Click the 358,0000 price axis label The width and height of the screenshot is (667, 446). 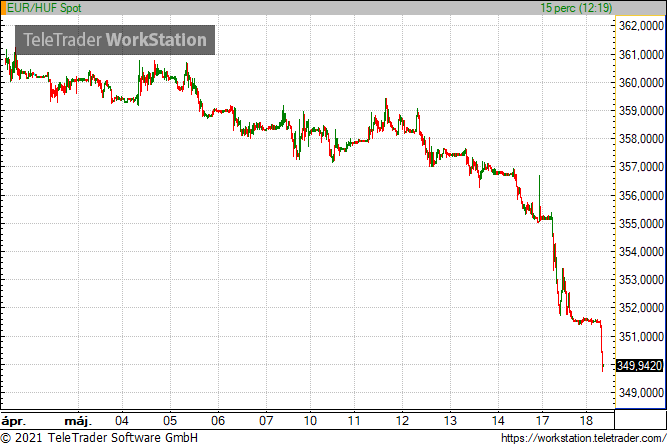(641, 139)
